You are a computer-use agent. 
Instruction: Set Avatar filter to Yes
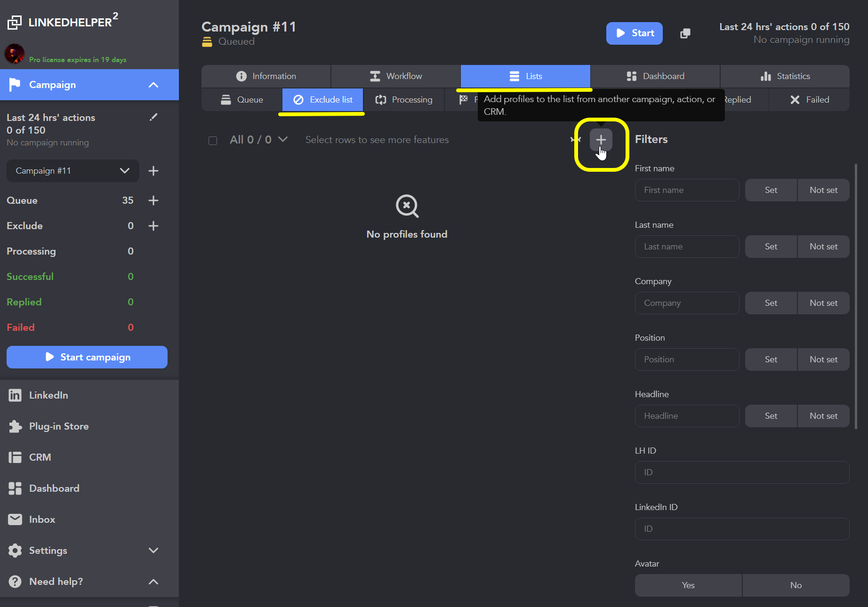click(x=688, y=585)
